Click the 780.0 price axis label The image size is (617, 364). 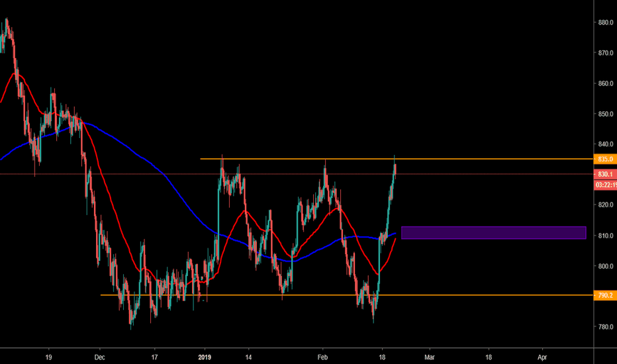tap(606, 327)
